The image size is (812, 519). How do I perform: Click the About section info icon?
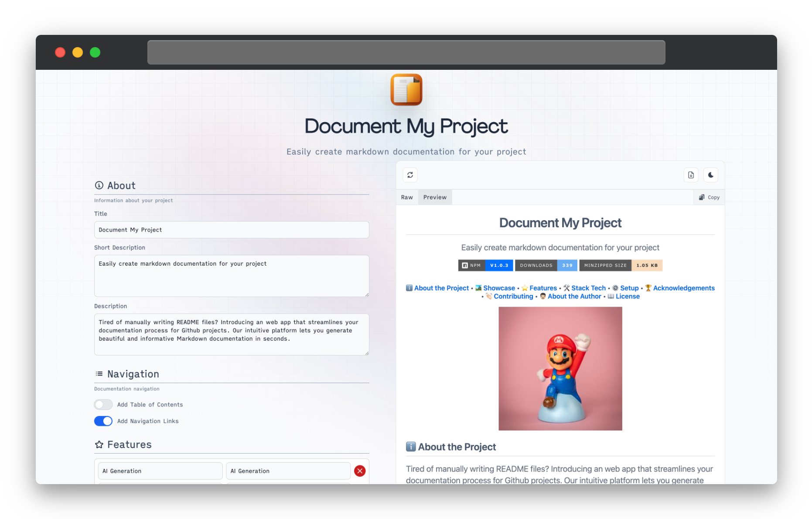(99, 185)
